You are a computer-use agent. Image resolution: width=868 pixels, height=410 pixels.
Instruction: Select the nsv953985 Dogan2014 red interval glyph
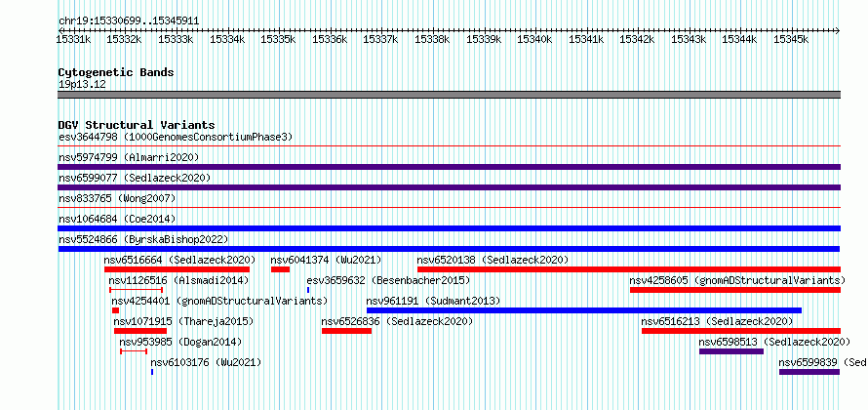click(134, 351)
